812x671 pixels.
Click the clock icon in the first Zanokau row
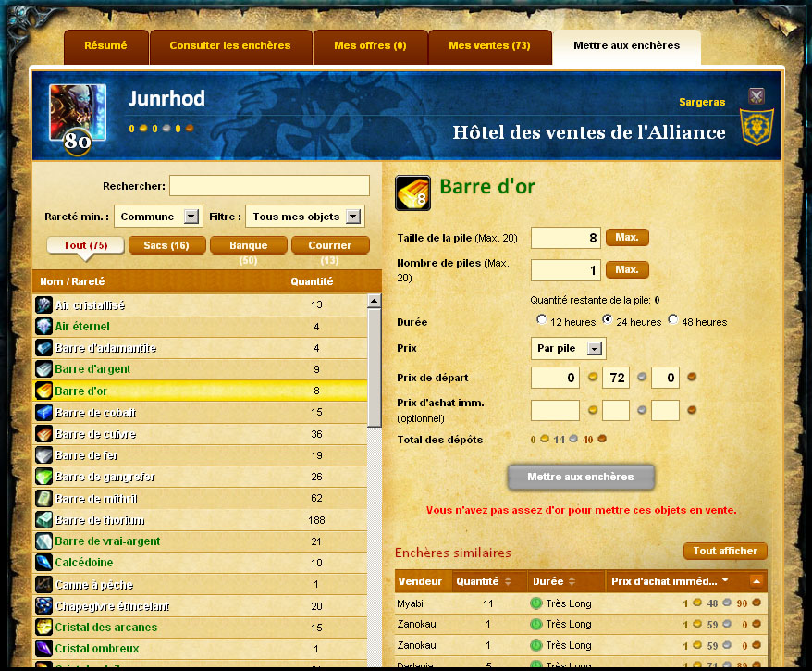pos(536,625)
